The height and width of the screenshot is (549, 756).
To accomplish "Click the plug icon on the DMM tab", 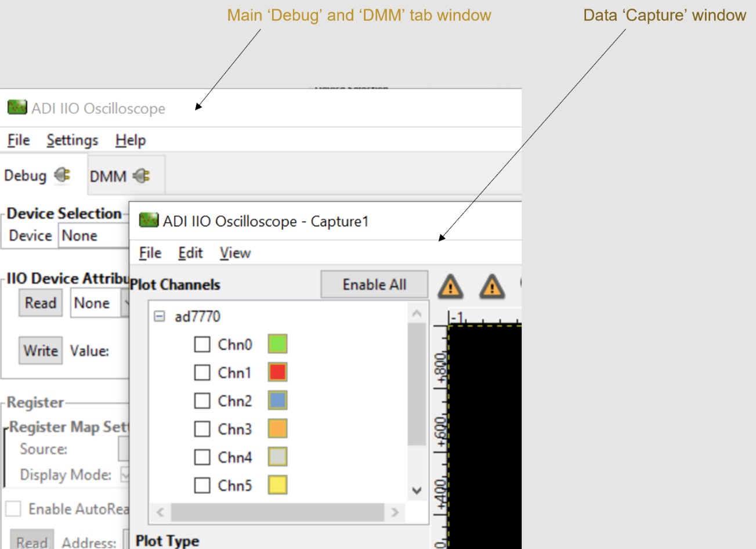I will 142,176.
